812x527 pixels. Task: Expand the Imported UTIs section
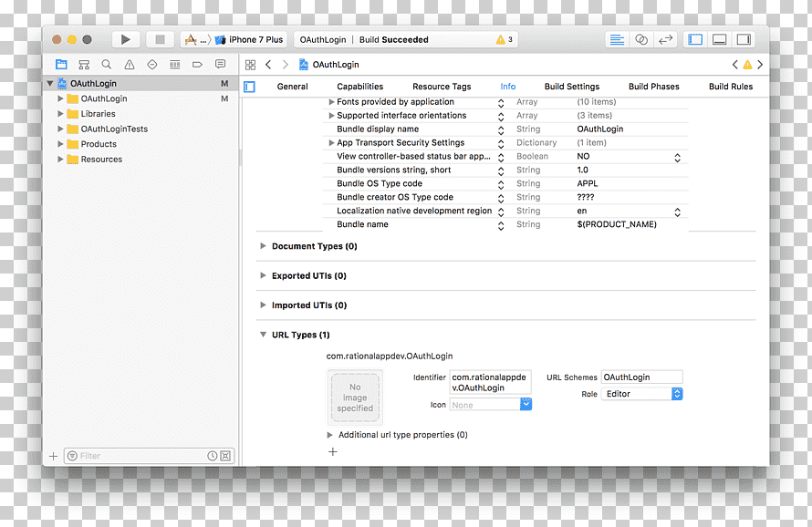point(263,305)
